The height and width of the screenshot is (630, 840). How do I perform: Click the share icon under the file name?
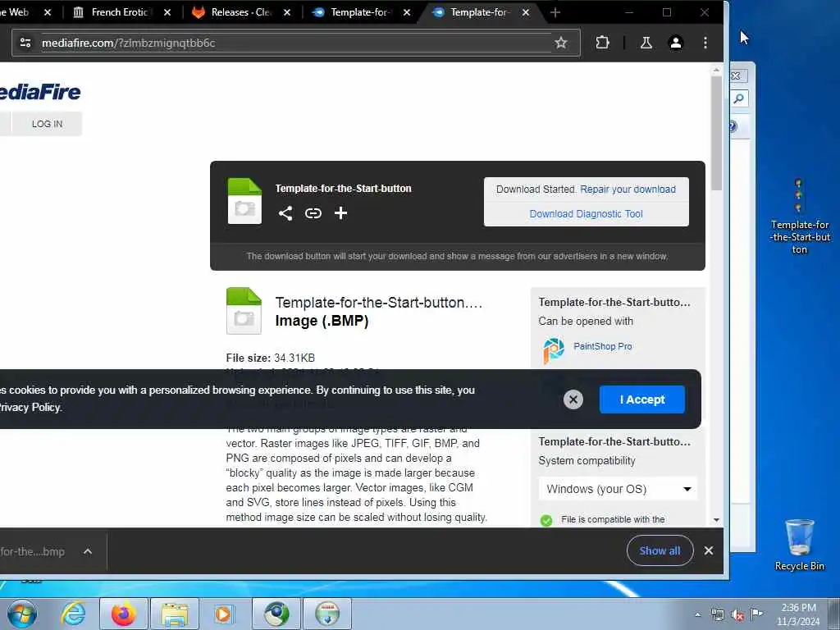[285, 213]
